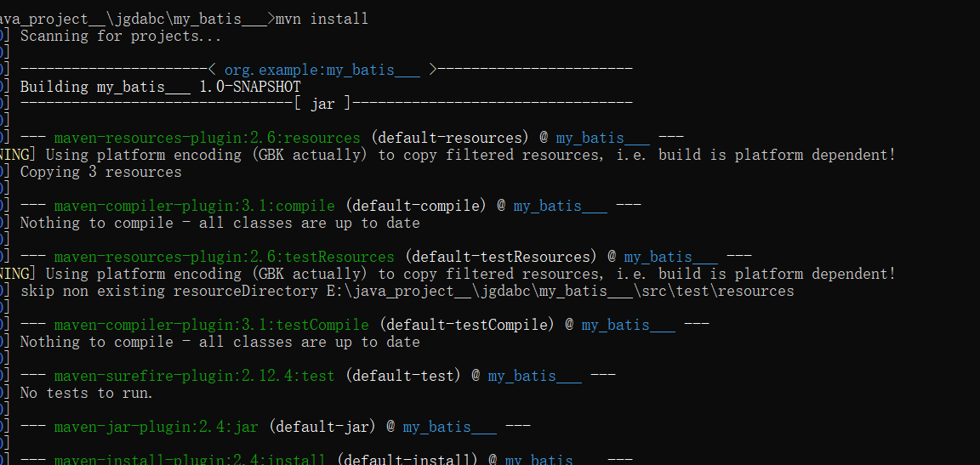Select the 'Copying 3 resources' line
This screenshot has width=980, height=465.
point(100,172)
